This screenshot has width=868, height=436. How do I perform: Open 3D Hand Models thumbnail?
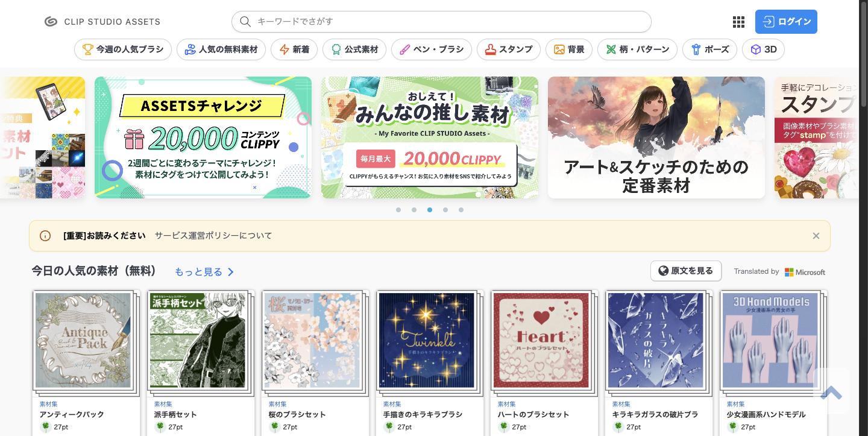[770, 341]
